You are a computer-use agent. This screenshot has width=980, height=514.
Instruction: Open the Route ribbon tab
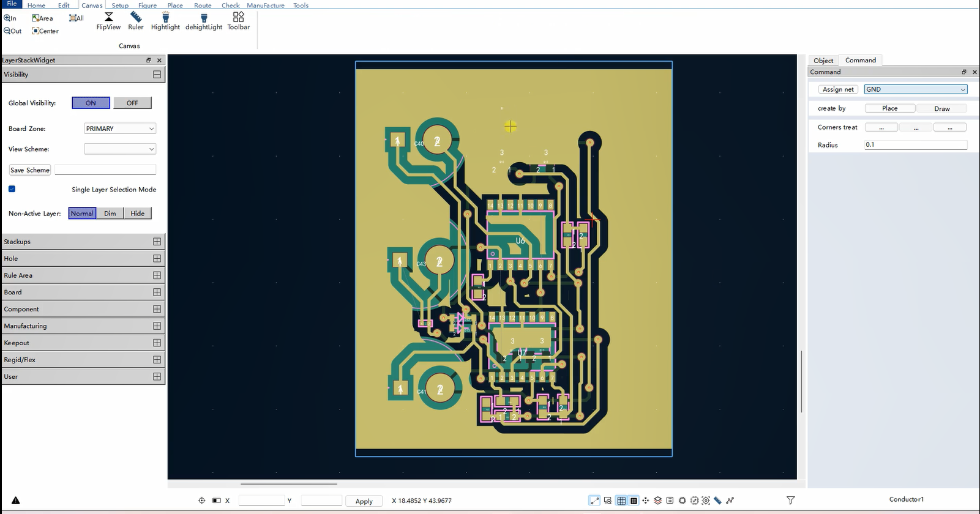(203, 6)
